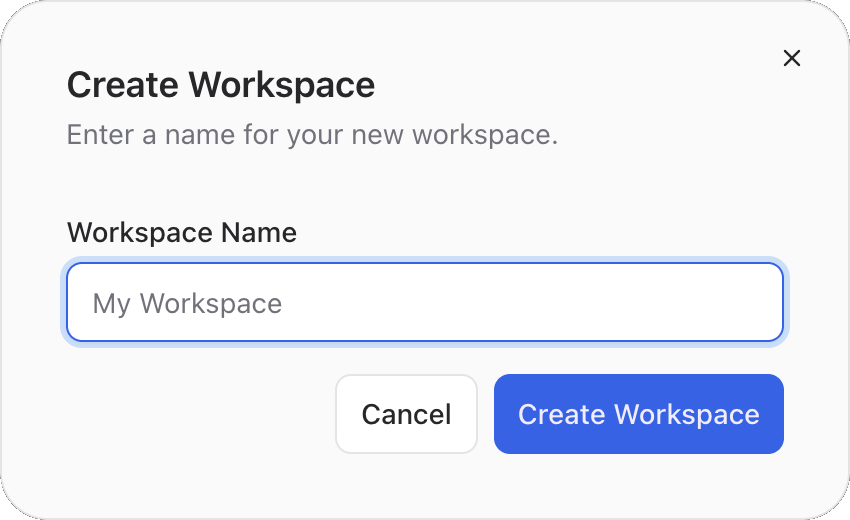The width and height of the screenshot is (850, 520).
Task: Click the Cancel button
Action: coord(407,414)
